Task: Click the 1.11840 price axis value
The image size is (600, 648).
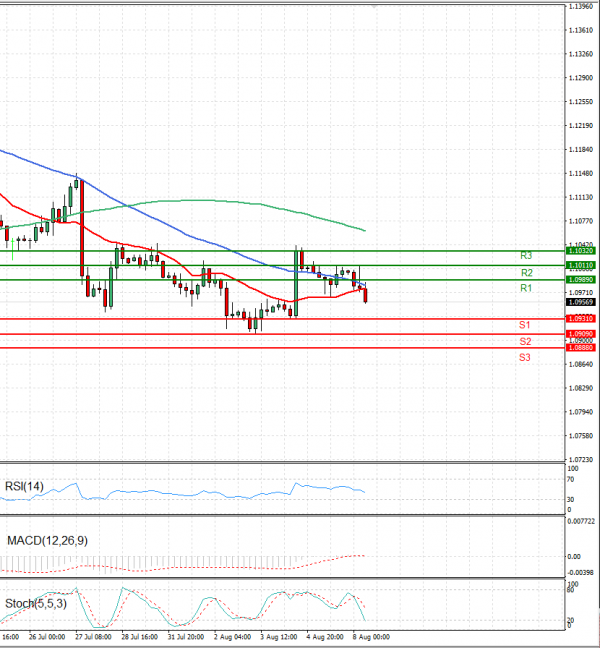Action: point(581,150)
